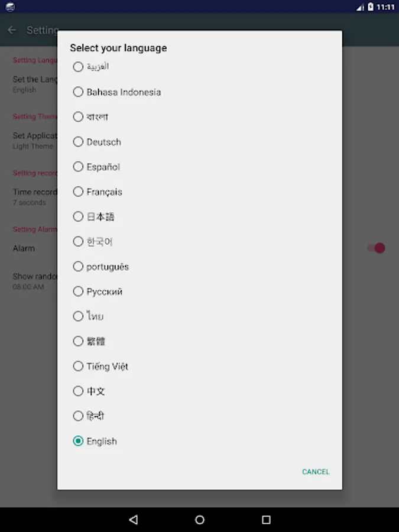Image resolution: width=399 pixels, height=532 pixels.
Task: Tap the back arrow beside Setting
Action: click(12, 30)
